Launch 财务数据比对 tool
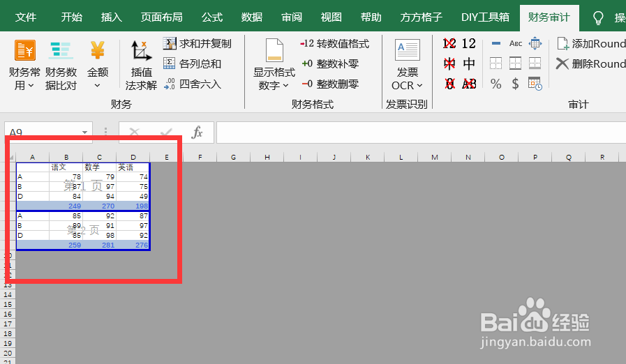626x364 pixels. pos(61,65)
